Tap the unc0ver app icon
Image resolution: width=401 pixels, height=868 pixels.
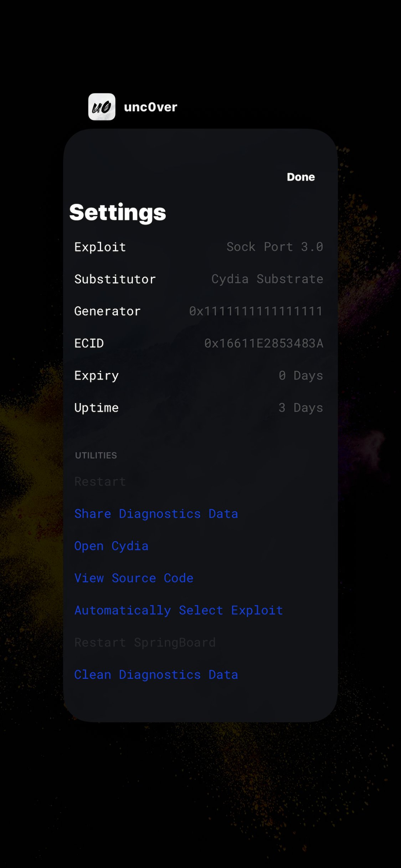click(x=102, y=107)
